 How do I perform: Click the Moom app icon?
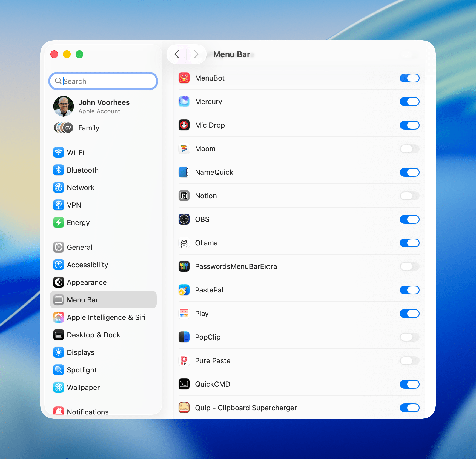point(184,149)
